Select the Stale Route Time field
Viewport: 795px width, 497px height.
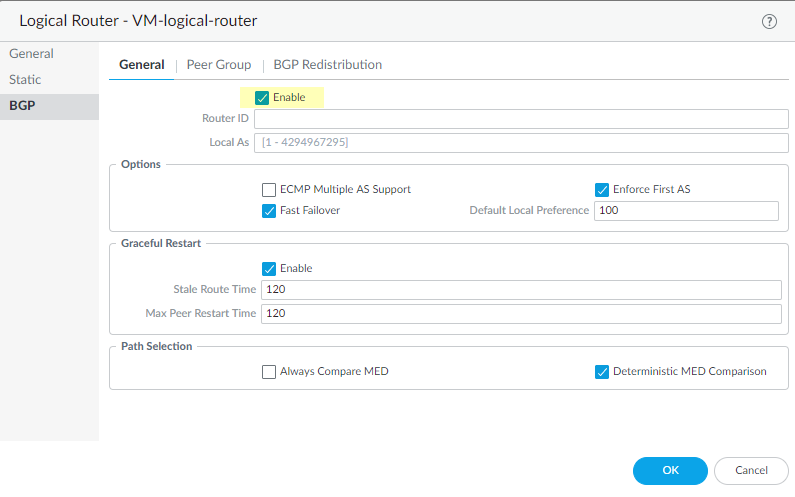pyautogui.click(x=520, y=290)
